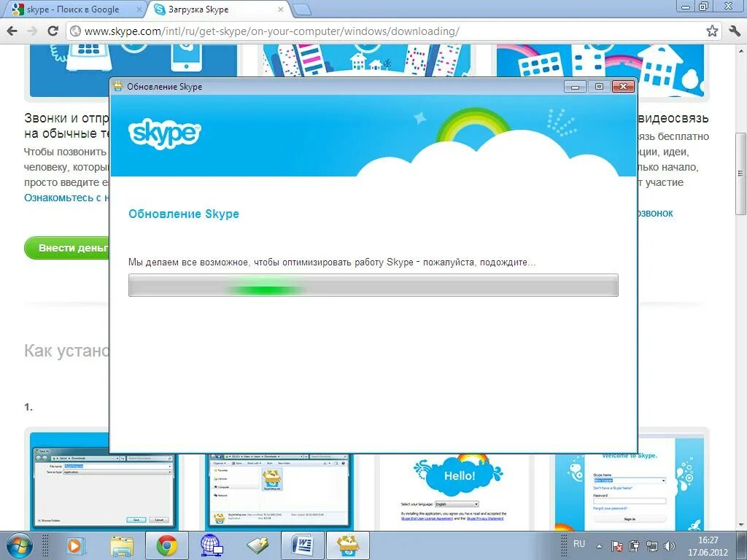
Task: Open the Downloads folder screenshot thumbnail
Action: [x=278, y=491]
